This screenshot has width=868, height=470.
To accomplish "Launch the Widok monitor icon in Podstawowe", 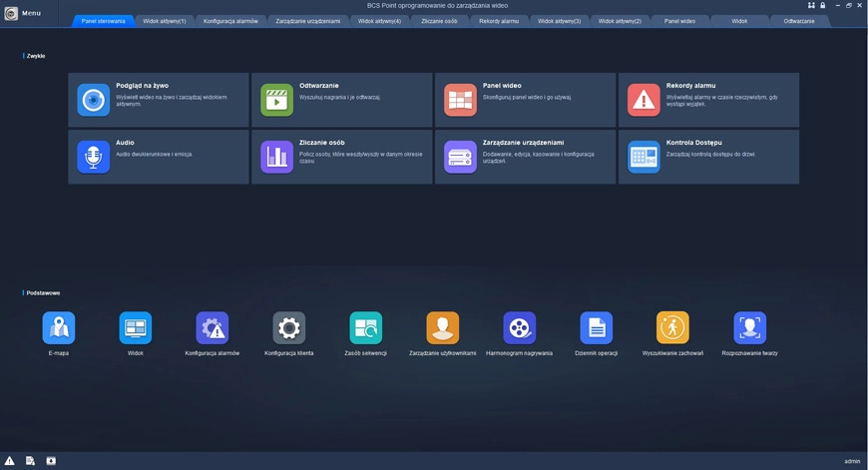I will coord(136,327).
